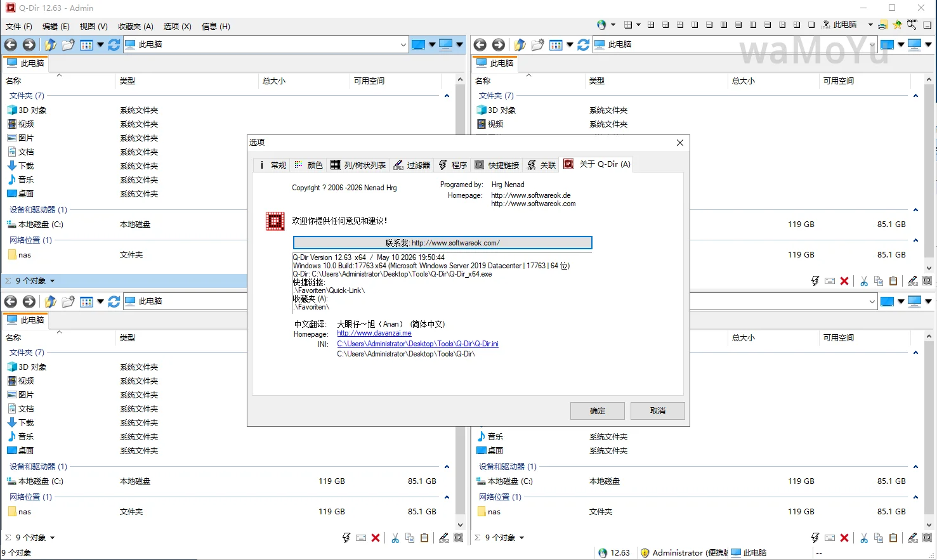937x560 pixels.
Task: Click the up-folder icon in top-left pane
Action: point(50,44)
